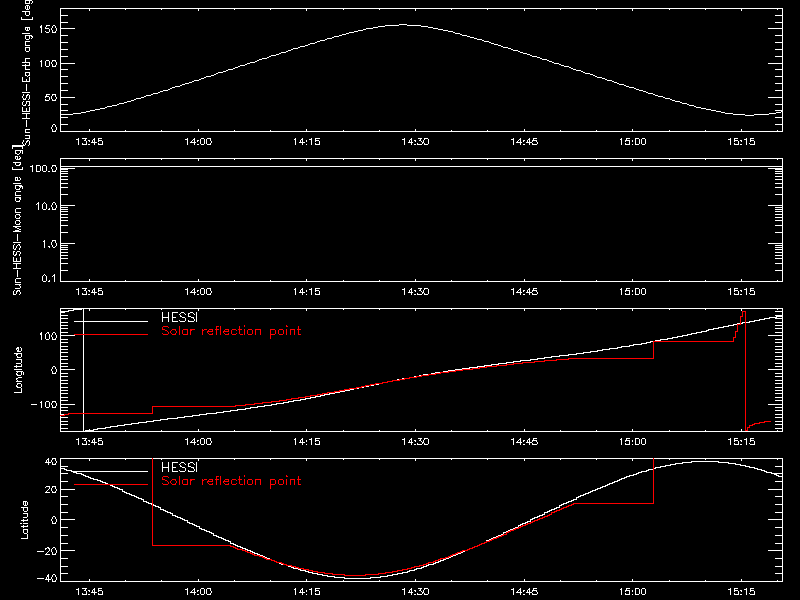Click the peak of the Sun-HESSI-Earth angle curve
Screen dimensions: 800x600
pos(403,24)
